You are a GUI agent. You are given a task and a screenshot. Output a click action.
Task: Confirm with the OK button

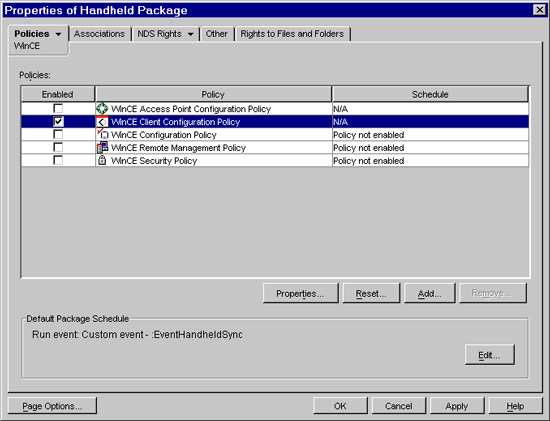[340, 406]
